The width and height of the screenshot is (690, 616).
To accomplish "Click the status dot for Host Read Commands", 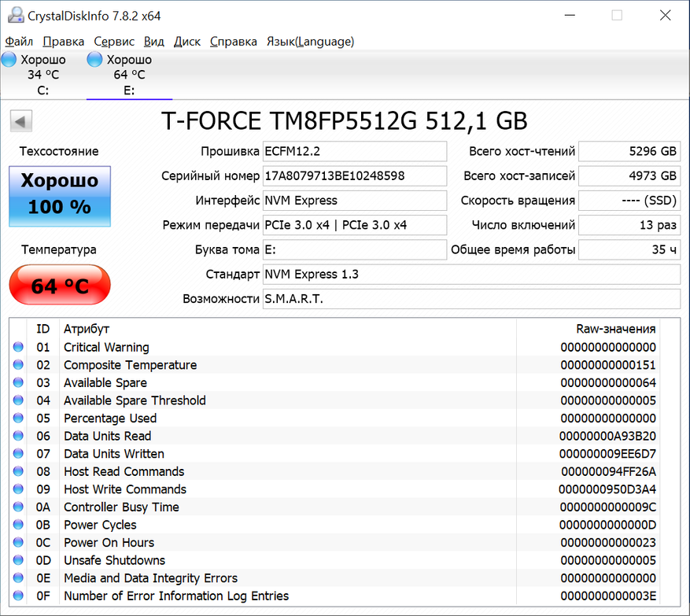I will tap(18, 471).
